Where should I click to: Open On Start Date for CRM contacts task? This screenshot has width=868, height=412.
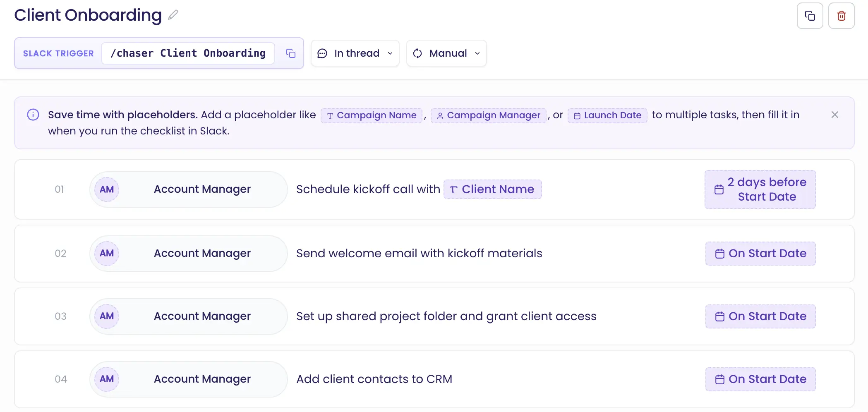click(760, 379)
